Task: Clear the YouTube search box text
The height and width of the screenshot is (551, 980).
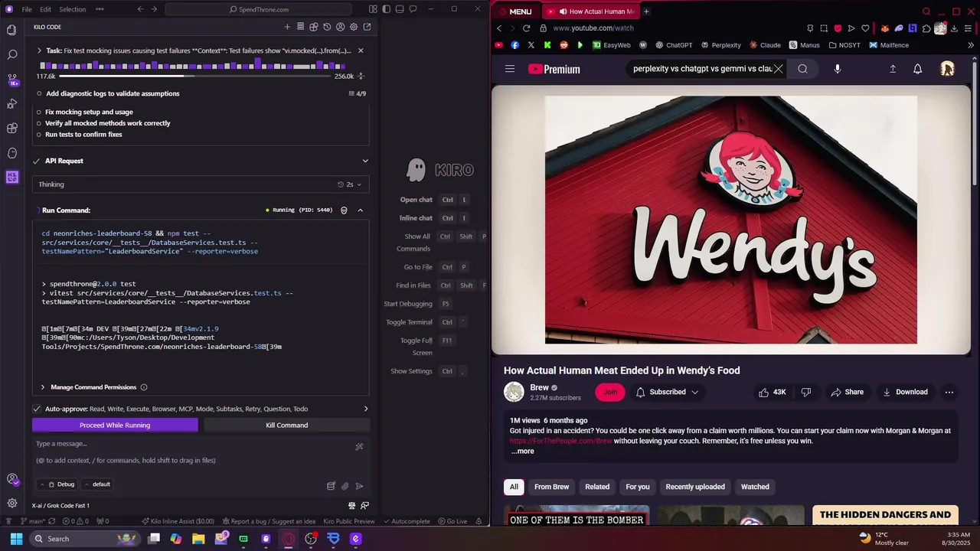Action: click(778, 69)
